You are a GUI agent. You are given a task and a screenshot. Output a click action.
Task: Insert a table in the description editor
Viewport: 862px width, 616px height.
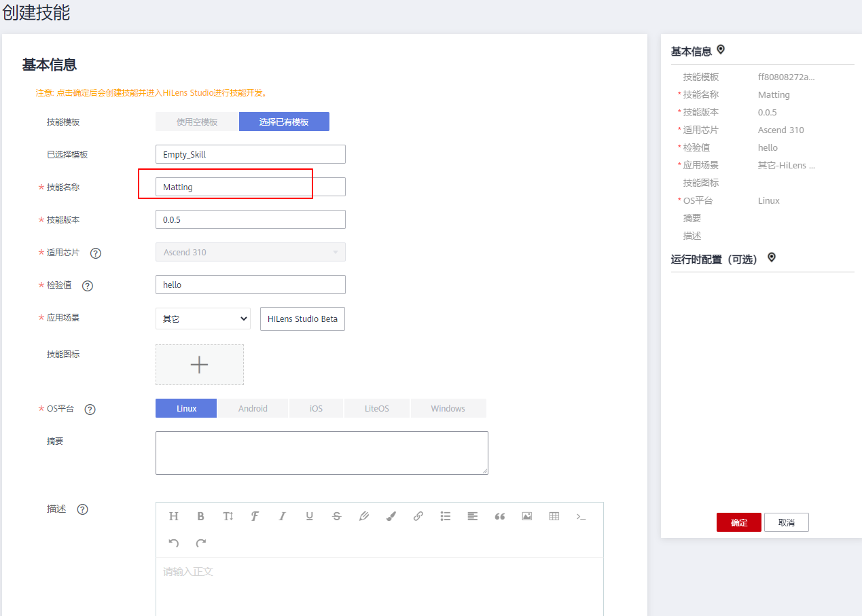pos(554,516)
